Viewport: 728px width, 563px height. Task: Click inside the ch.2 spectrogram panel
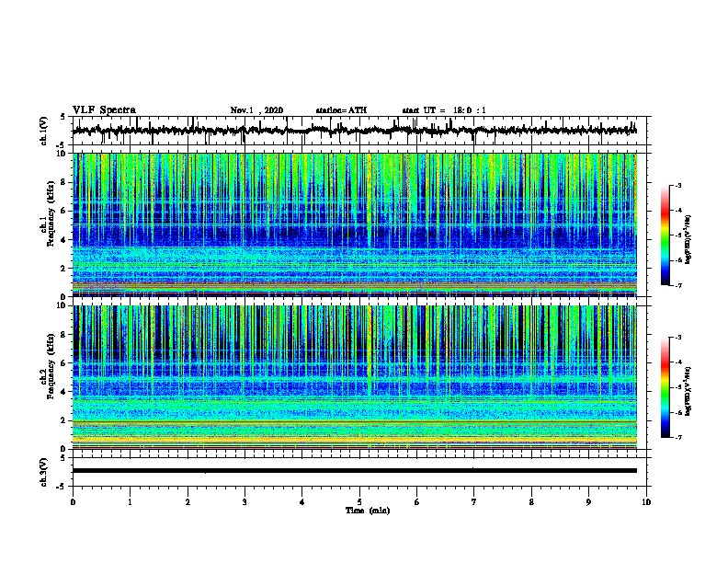pyautogui.click(x=355, y=377)
